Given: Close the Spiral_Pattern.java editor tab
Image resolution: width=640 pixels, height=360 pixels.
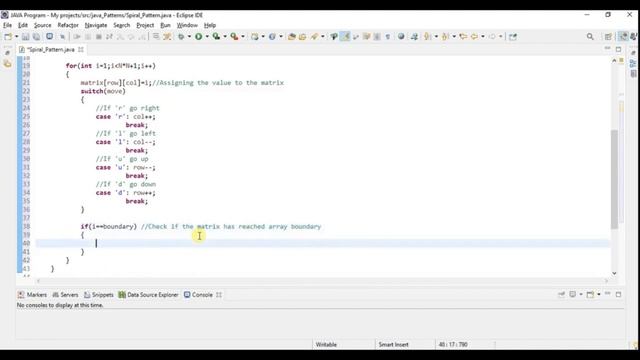Looking at the screenshot, I should tap(81, 49).
